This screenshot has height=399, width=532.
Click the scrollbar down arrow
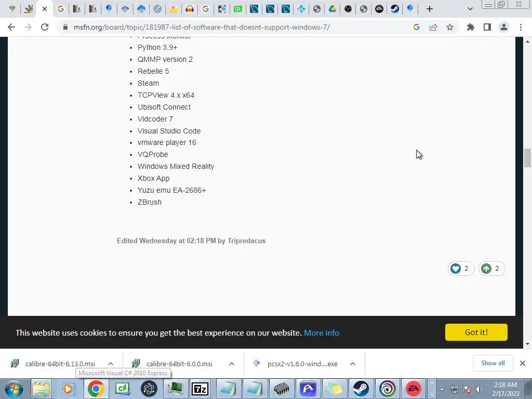(527, 344)
